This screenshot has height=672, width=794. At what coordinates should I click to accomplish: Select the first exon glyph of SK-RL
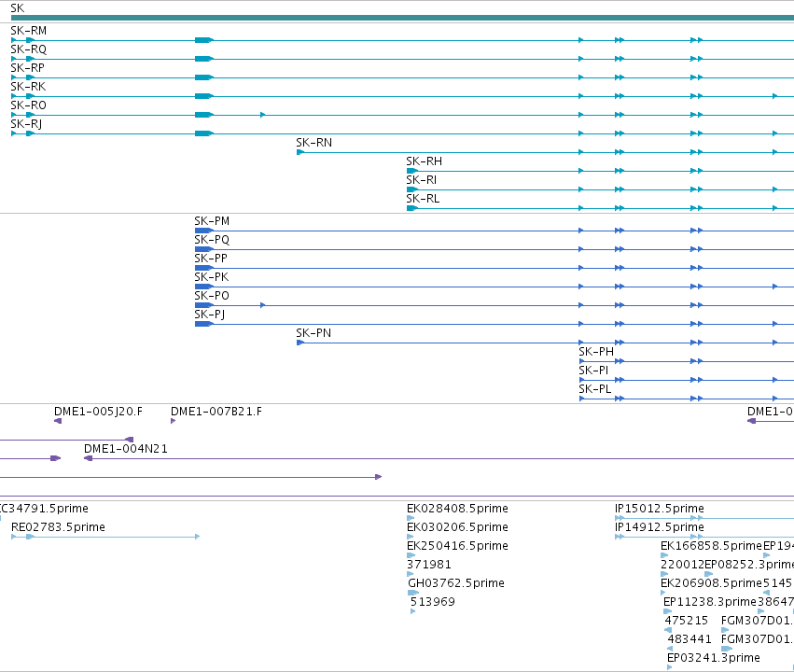(412, 208)
